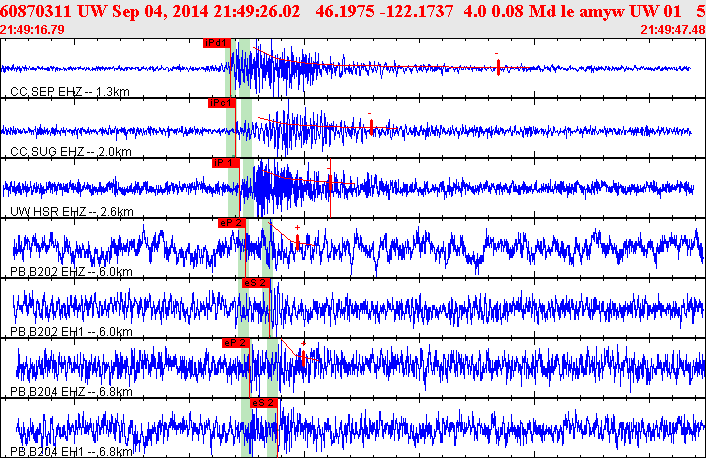Click the iP 1 pick flag on UW.HSR
The image size is (706, 458).
[225, 162]
